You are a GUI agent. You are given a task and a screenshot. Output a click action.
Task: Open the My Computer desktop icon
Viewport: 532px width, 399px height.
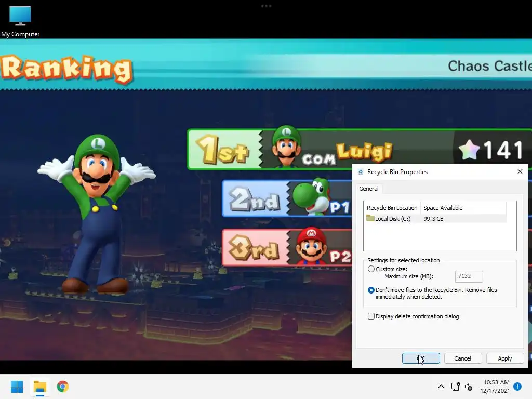20,21
